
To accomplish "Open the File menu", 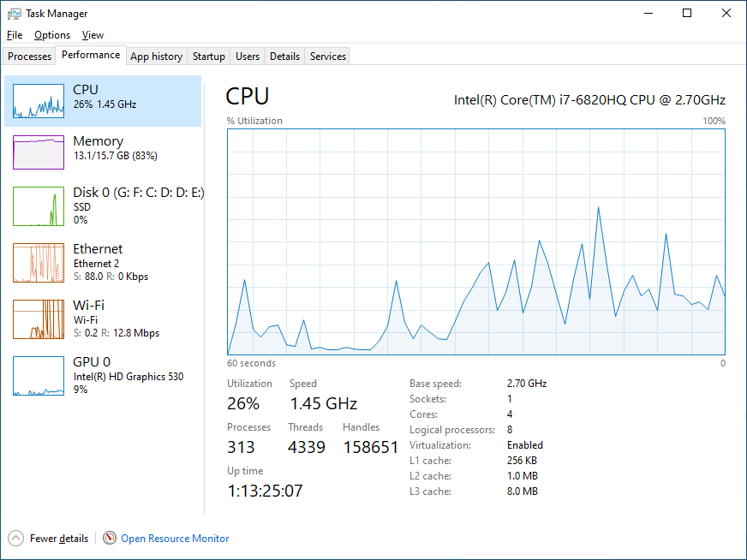I will 15,35.
